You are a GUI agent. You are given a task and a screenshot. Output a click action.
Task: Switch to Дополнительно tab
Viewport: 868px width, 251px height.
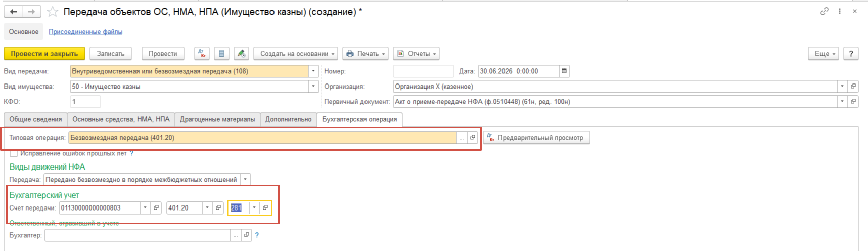(288, 119)
